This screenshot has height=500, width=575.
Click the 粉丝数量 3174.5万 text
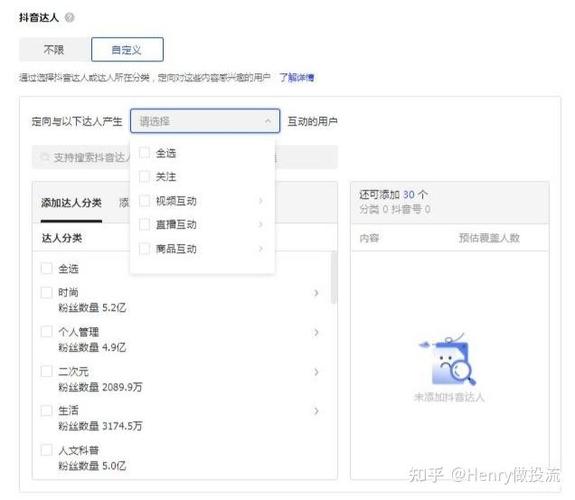[100, 426]
